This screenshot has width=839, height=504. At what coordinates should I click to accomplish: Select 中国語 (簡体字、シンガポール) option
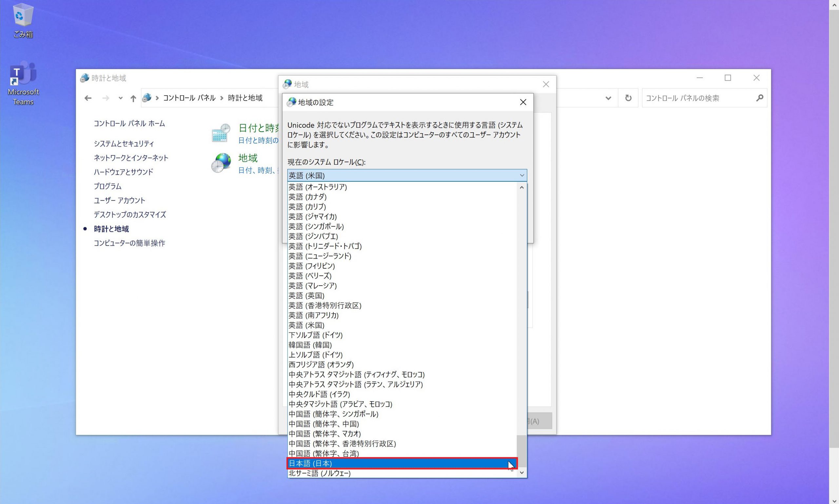402,414
